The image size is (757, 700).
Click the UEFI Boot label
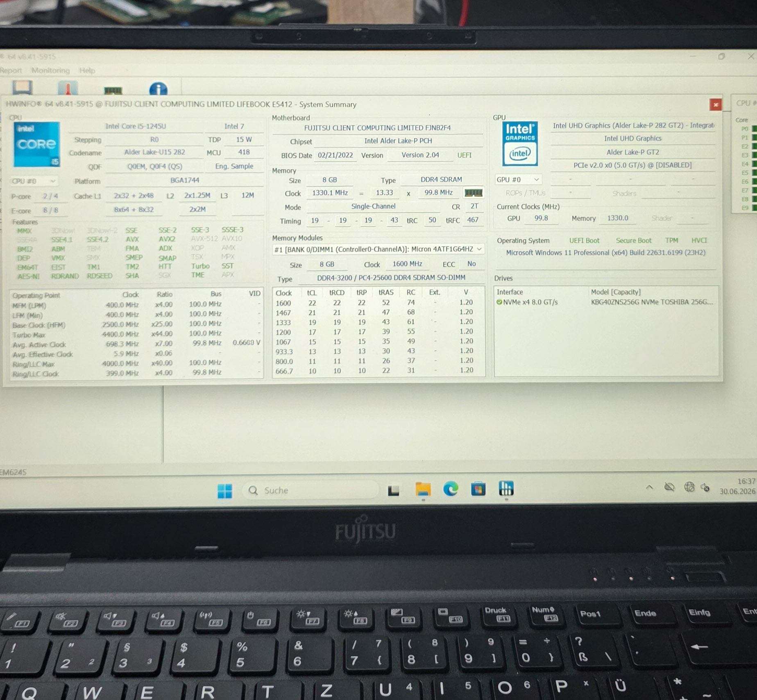(x=584, y=241)
